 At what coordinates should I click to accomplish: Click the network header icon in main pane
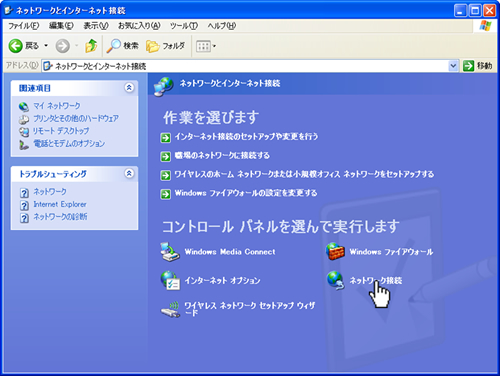(x=163, y=86)
